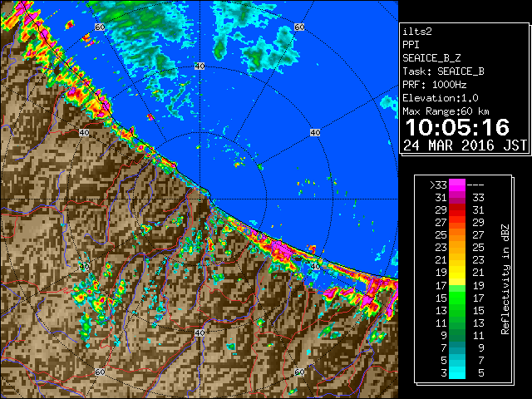
Task: Click the 'ilts2' radar name text
Action: click(417, 32)
